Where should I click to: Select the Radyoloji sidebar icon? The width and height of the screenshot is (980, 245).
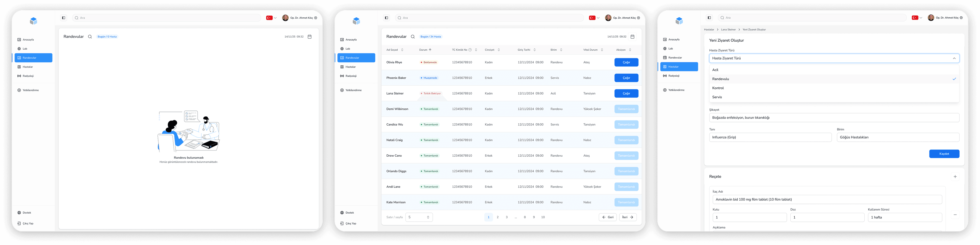pyautogui.click(x=19, y=75)
